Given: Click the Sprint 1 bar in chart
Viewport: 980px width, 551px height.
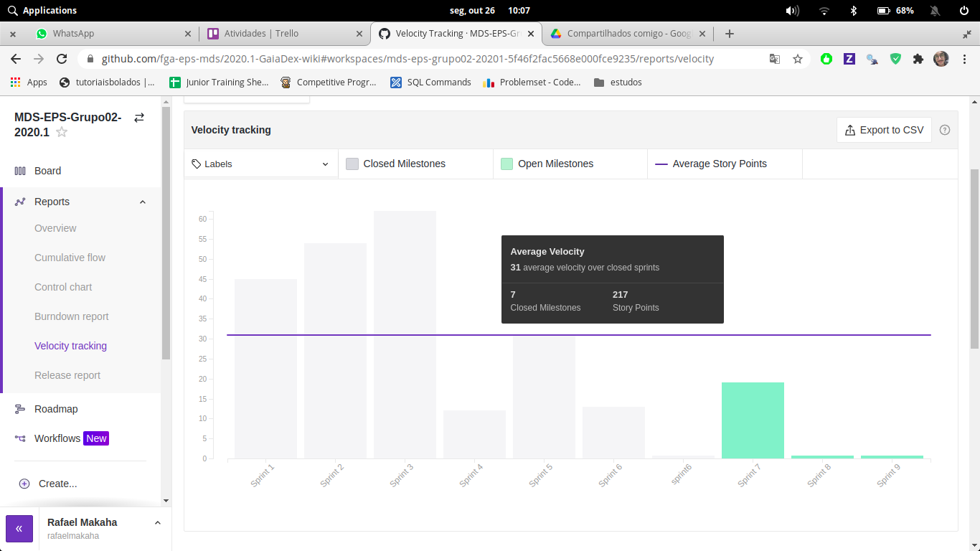Looking at the screenshot, I should [x=265, y=369].
